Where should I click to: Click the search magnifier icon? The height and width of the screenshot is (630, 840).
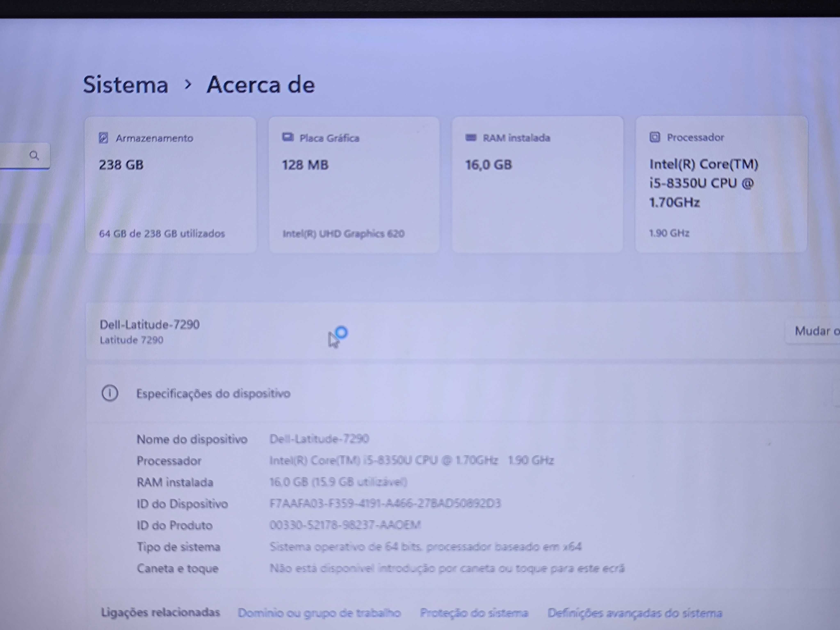[34, 155]
